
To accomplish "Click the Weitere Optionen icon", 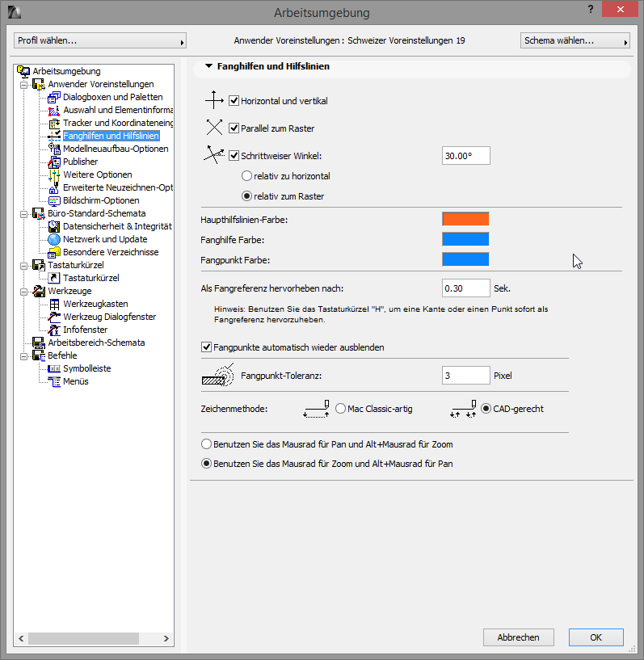I will (54, 174).
